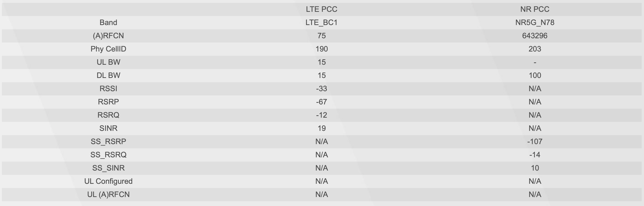Select LTE RSRQ value -12
This screenshot has height=206, width=644.
point(322,115)
